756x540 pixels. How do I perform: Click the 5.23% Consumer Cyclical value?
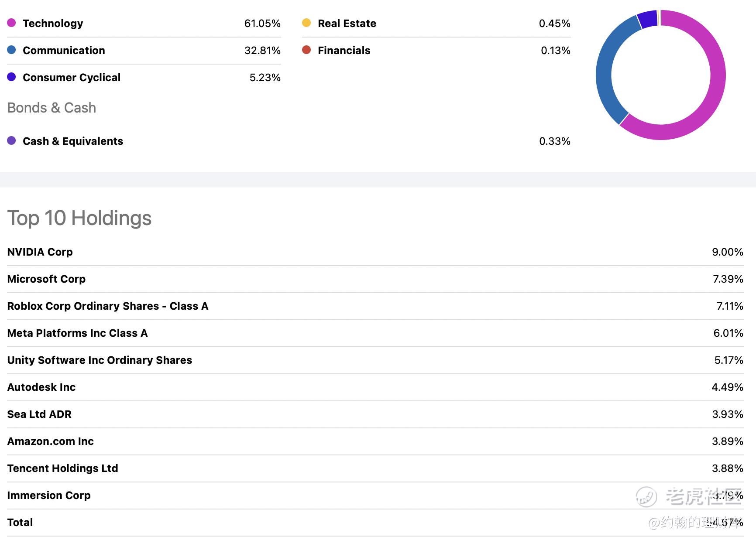[x=265, y=77]
